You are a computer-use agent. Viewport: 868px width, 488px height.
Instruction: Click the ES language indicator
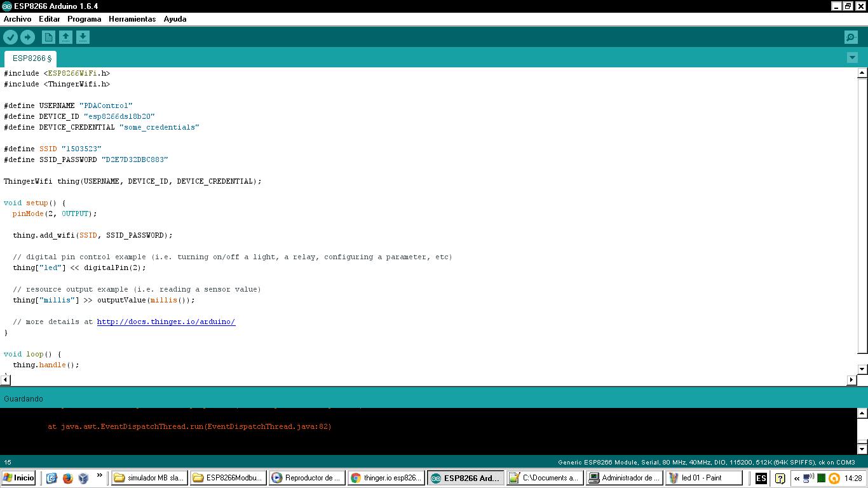(x=761, y=478)
